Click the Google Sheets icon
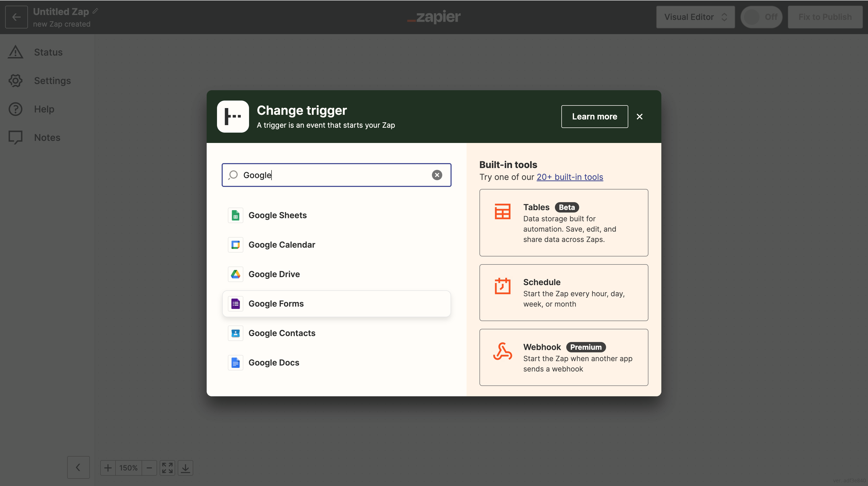The height and width of the screenshot is (486, 868). 236,215
